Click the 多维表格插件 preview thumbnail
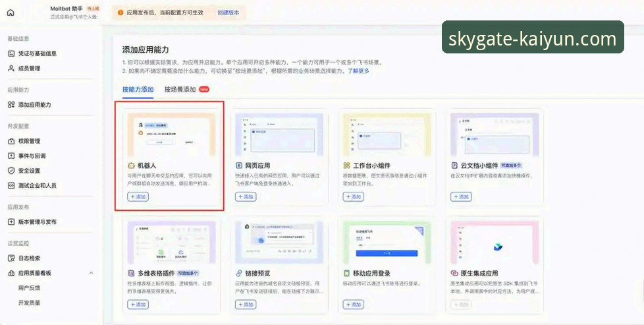This screenshot has width=644, height=325. pyautogui.click(x=171, y=243)
